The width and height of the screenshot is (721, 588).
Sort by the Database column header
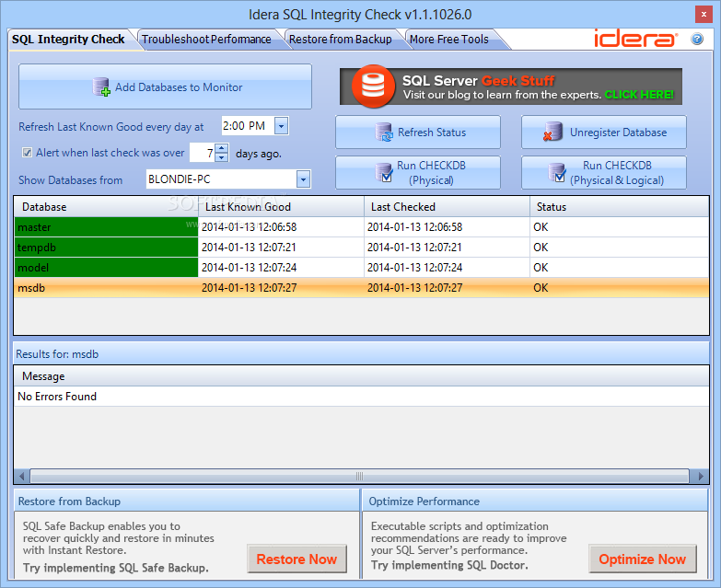point(106,207)
